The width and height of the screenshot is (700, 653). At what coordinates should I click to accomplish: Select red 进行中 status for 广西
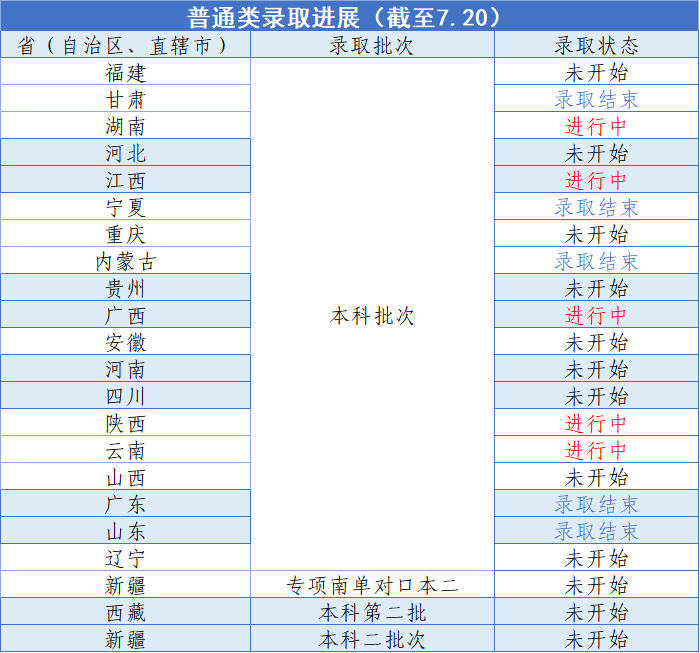pyautogui.click(x=596, y=314)
